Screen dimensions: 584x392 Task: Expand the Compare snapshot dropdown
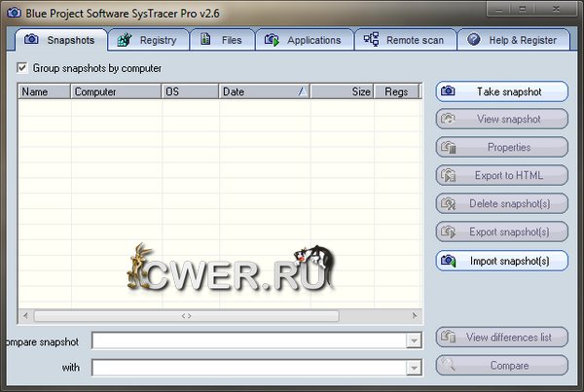tap(414, 340)
